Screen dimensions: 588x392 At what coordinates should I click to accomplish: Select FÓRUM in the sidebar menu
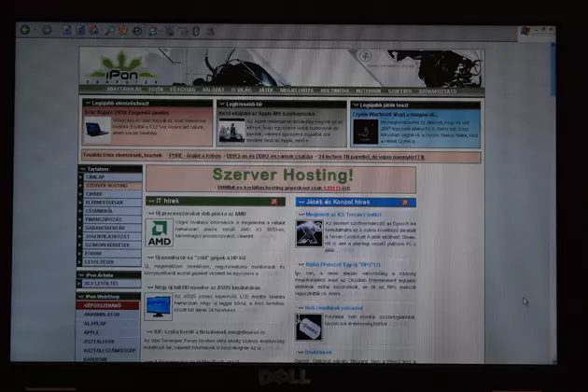111,254
